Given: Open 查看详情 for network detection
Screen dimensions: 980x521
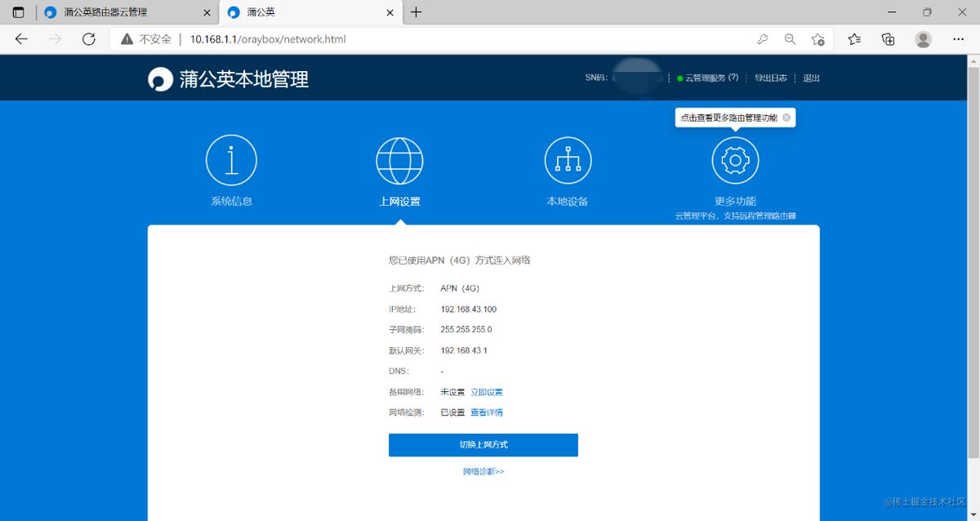Looking at the screenshot, I should point(487,412).
